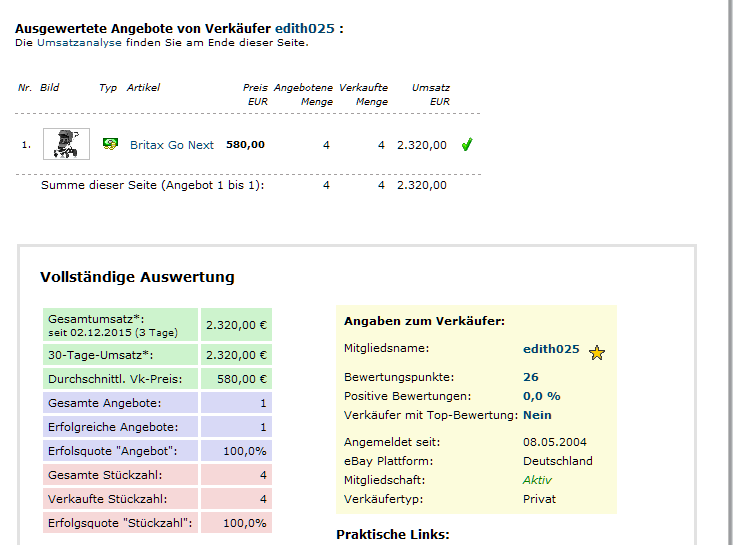
Task: Click the Summe dieser Seite row label
Action: point(152,185)
